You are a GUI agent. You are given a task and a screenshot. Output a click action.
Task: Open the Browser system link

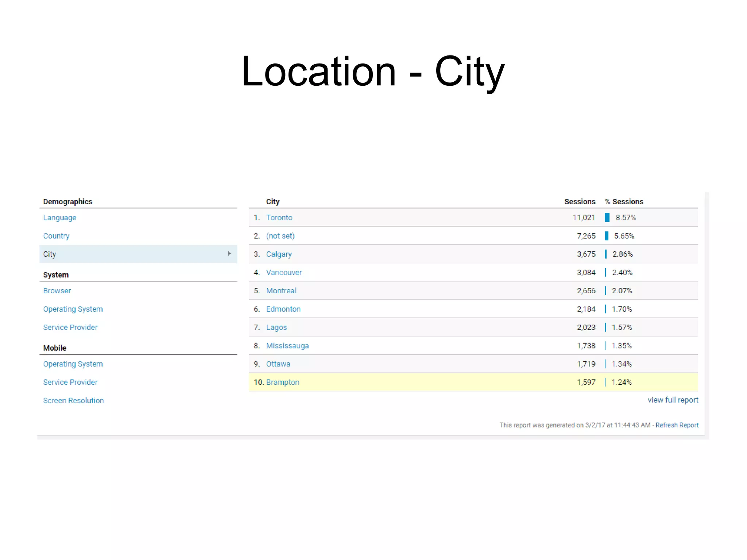pyautogui.click(x=57, y=291)
